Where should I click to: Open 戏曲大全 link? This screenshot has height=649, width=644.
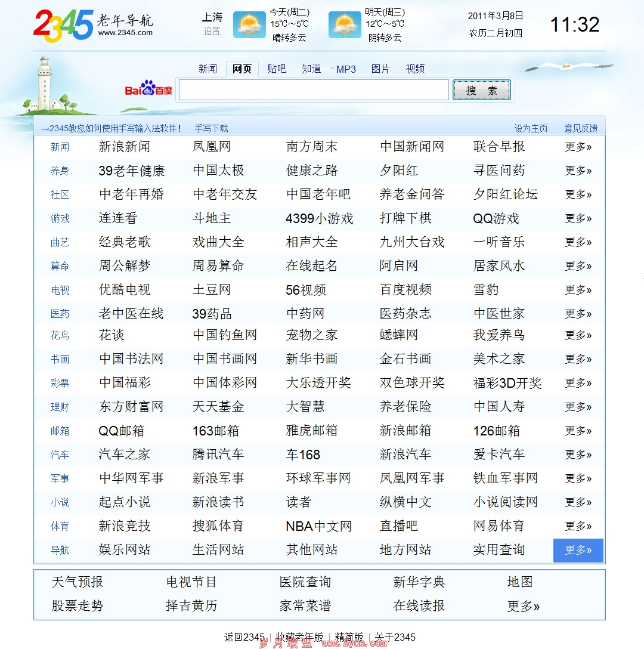pyautogui.click(x=218, y=242)
